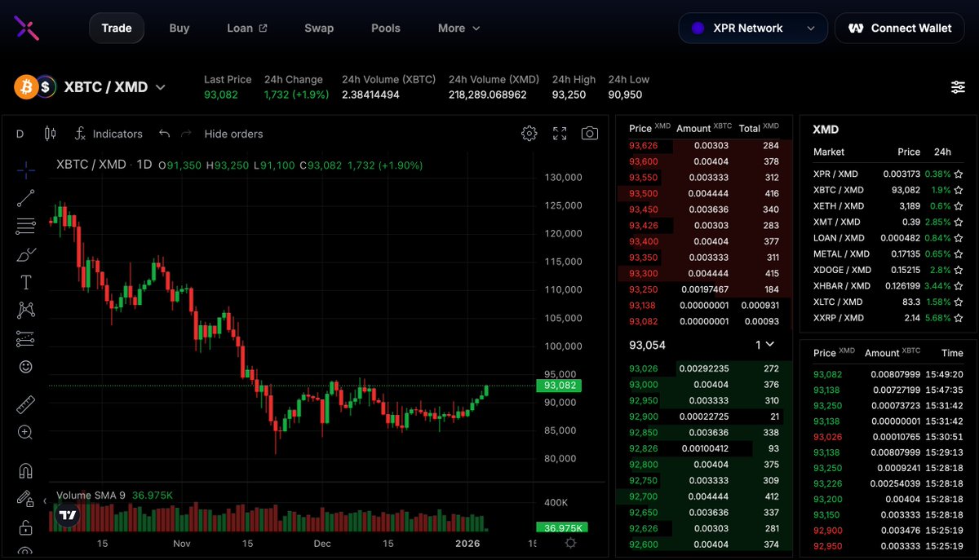This screenshot has height=560, width=979.
Task: Open the trading layout settings sliders icon
Action: point(958,87)
